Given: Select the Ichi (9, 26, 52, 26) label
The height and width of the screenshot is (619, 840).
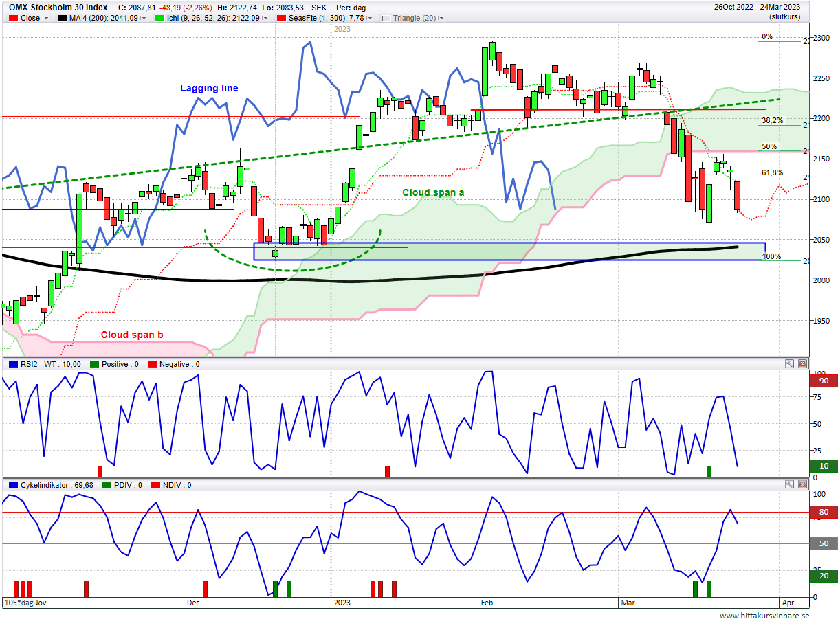Looking at the screenshot, I should pyautogui.click(x=214, y=19).
